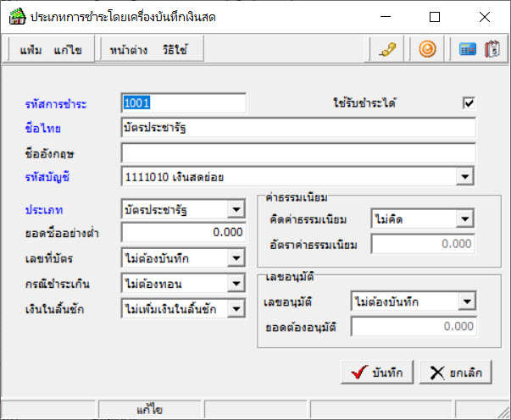The height and width of the screenshot is (420, 511).
Task: Open the แก้ไข menu
Action: click(x=68, y=50)
